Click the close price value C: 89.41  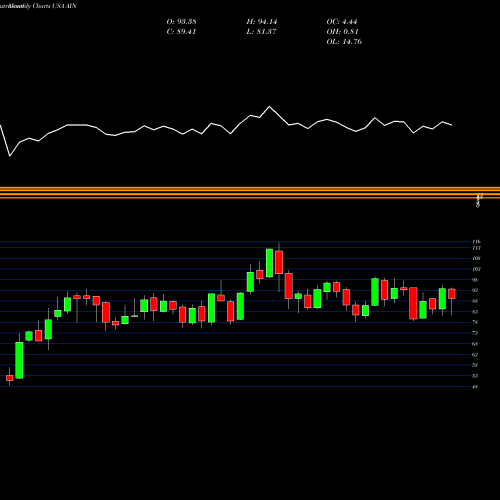point(181,32)
